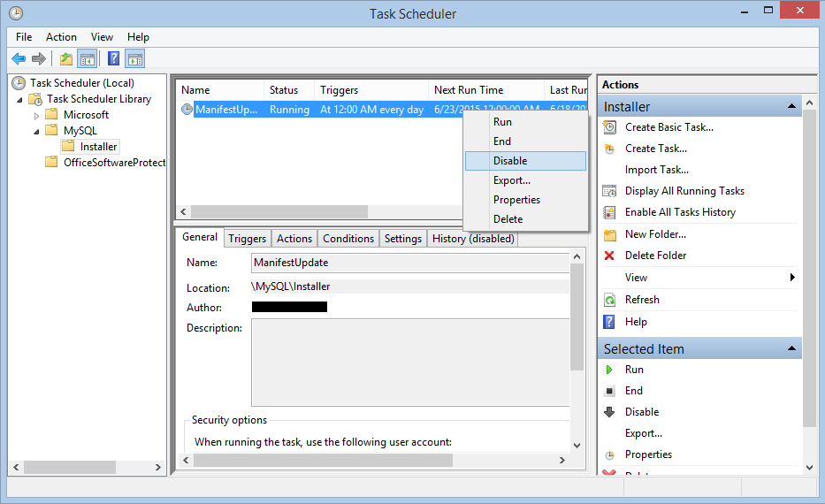Click the Actions pane scrollbar down arrow

click(810, 467)
